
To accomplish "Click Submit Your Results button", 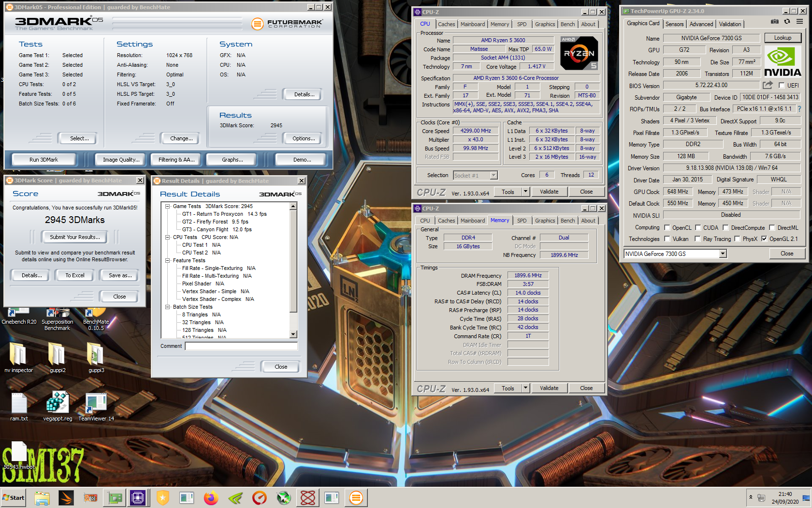I will [x=75, y=237].
